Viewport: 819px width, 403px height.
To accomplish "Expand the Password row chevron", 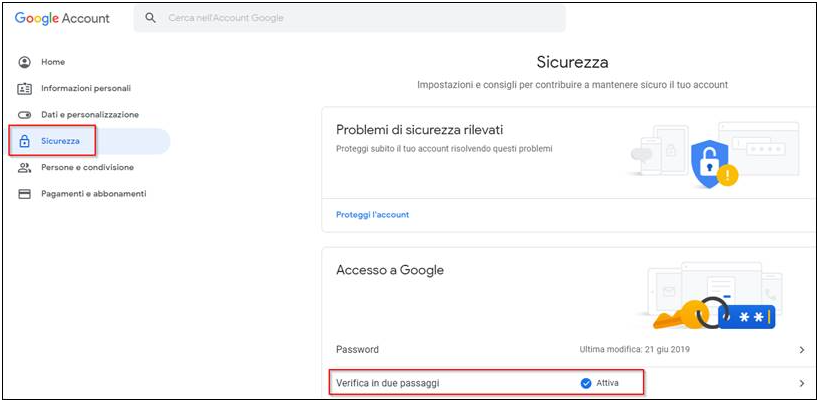I will pyautogui.click(x=802, y=350).
